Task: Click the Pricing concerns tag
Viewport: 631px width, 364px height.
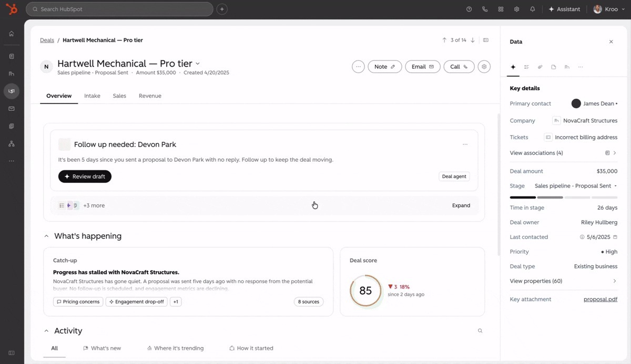Action: click(x=78, y=302)
